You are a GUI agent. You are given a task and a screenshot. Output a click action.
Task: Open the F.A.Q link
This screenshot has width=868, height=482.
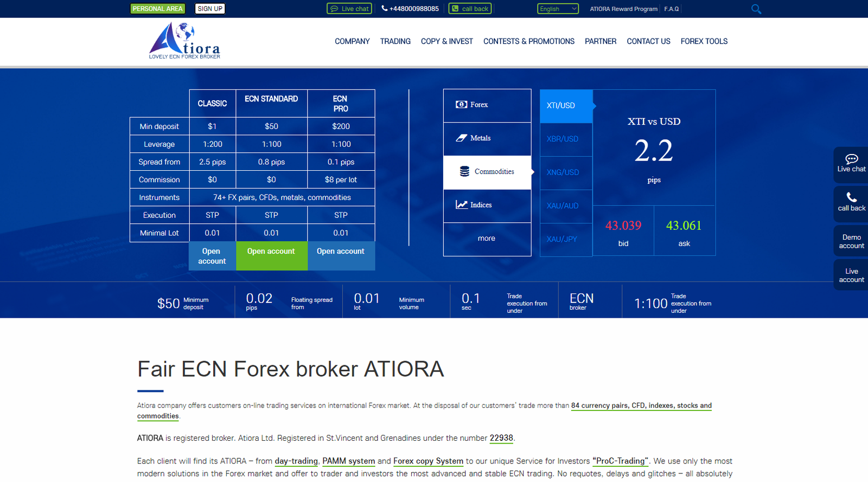672,9
